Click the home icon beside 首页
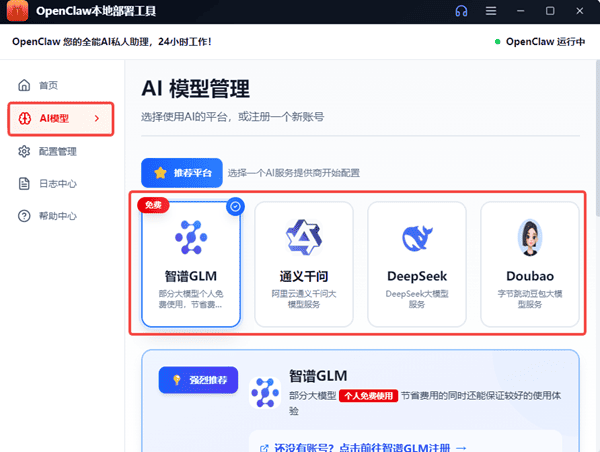Screen dimensions: 600x452 click(24, 85)
